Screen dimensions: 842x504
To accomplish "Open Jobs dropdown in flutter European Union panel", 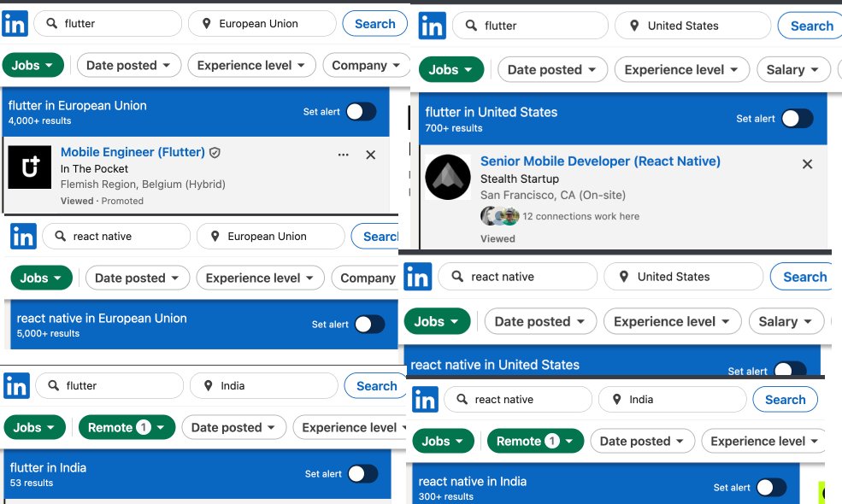I will (x=32, y=66).
